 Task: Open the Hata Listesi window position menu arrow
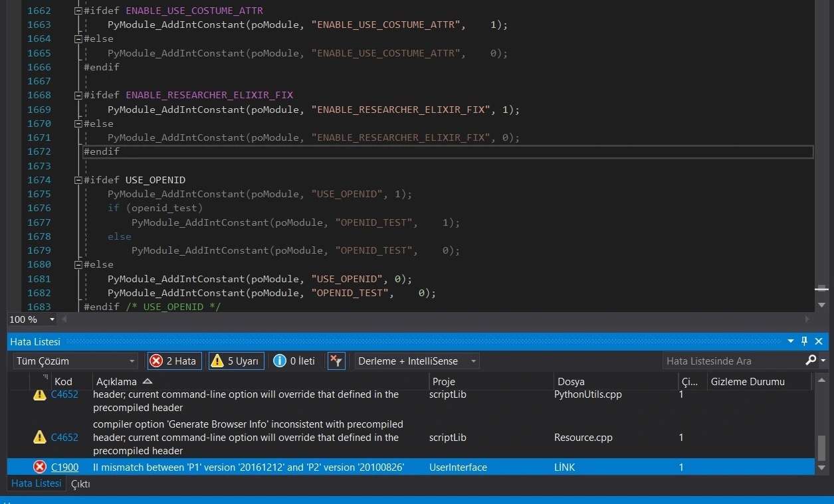tap(790, 341)
